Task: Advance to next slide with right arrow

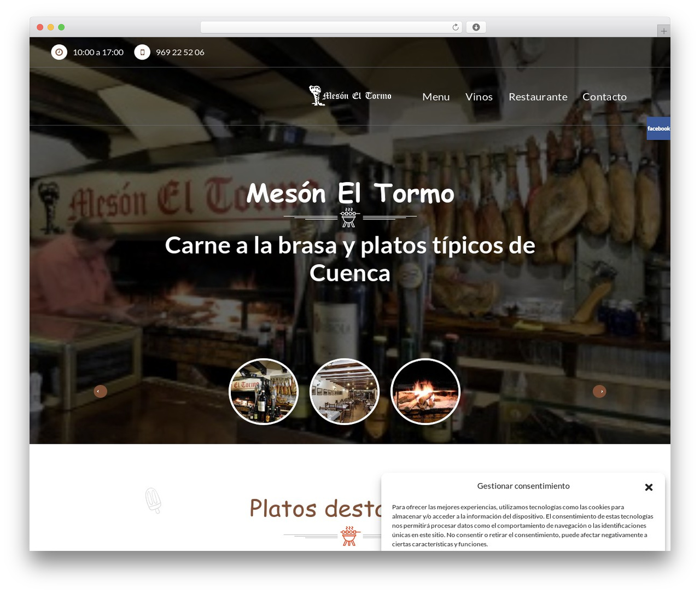Action: pos(599,391)
